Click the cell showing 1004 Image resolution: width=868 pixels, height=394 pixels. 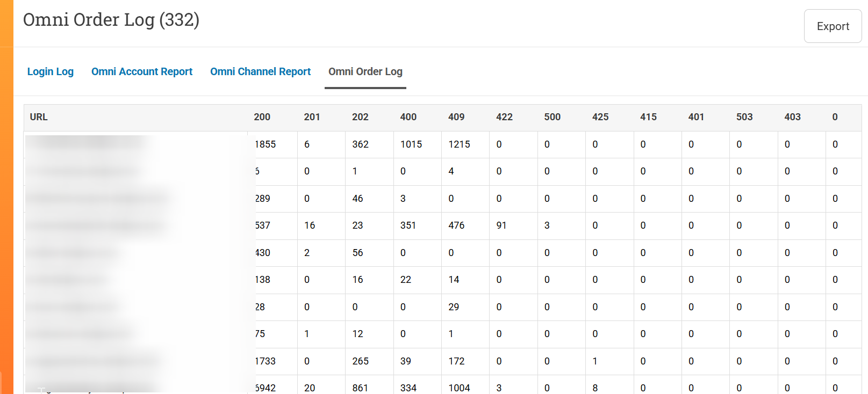coord(459,388)
